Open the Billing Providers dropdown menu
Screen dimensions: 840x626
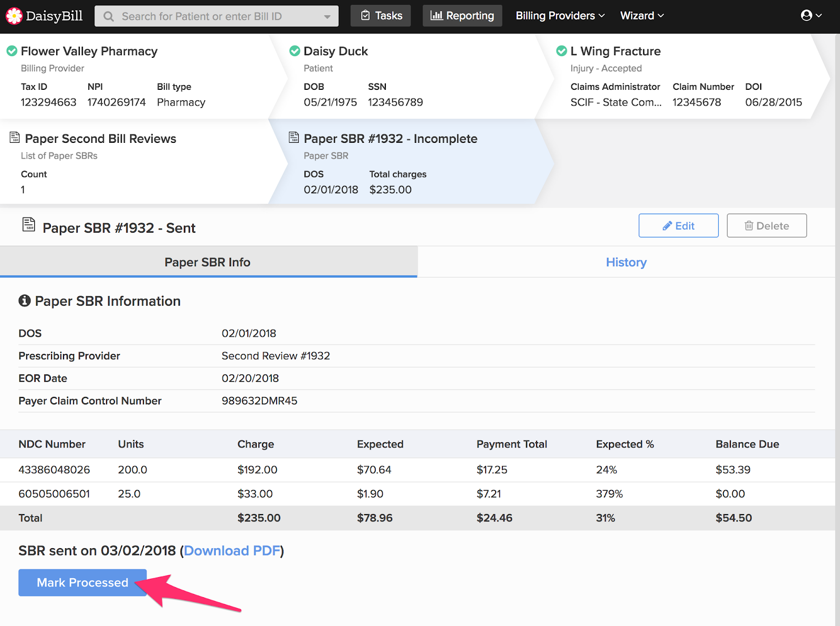click(560, 16)
